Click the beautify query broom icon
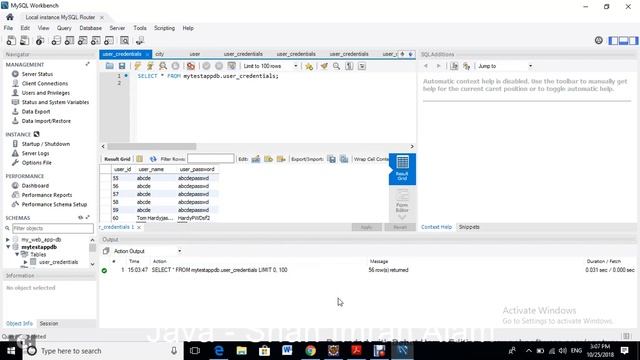Screen dimensions: 640x360 [x=324, y=66]
